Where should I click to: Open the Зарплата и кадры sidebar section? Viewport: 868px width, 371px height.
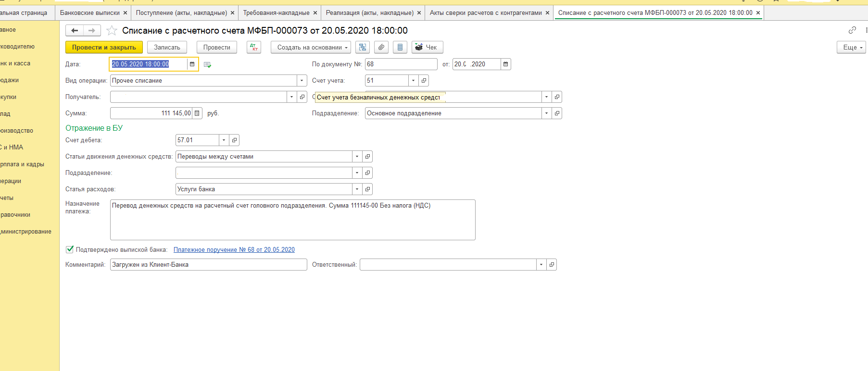pos(22,164)
